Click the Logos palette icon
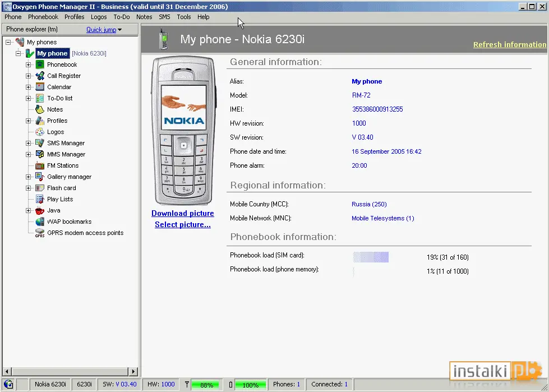 click(40, 132)
